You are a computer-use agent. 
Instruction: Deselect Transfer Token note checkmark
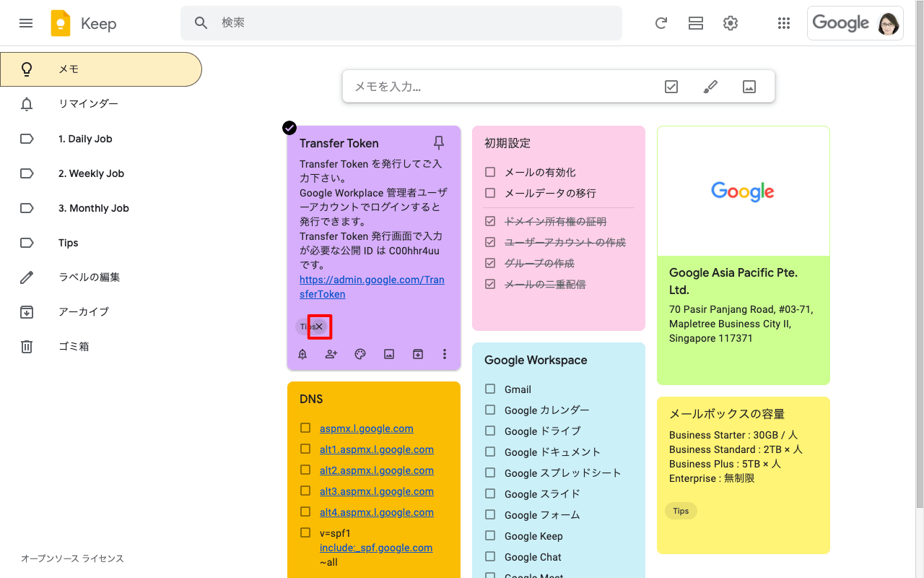[289, 128]
